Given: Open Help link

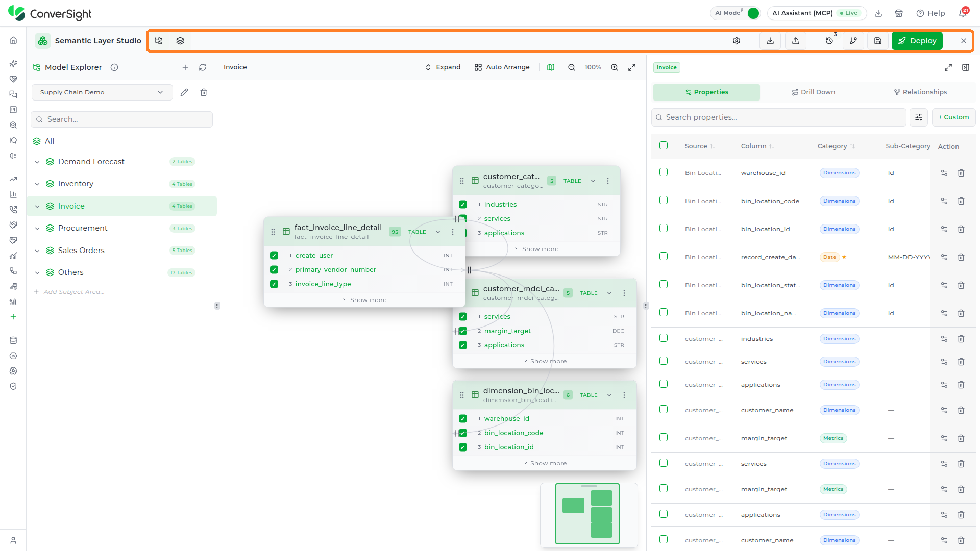Looking at the screenshot, I should 930,13.
